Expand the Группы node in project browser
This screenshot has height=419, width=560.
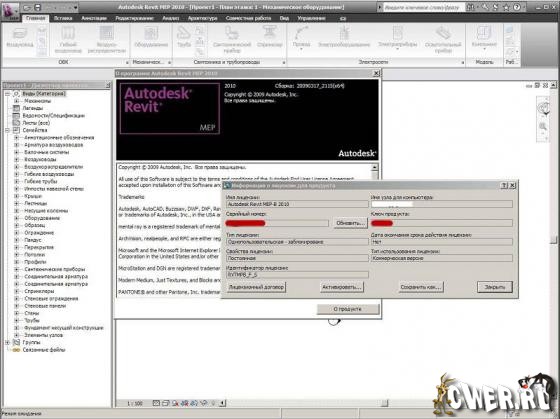click(x=8, y=343)
